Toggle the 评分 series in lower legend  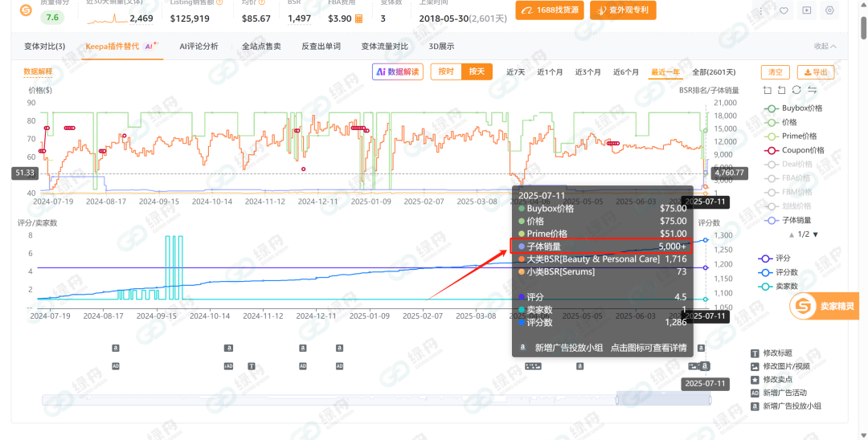[774, 259]
